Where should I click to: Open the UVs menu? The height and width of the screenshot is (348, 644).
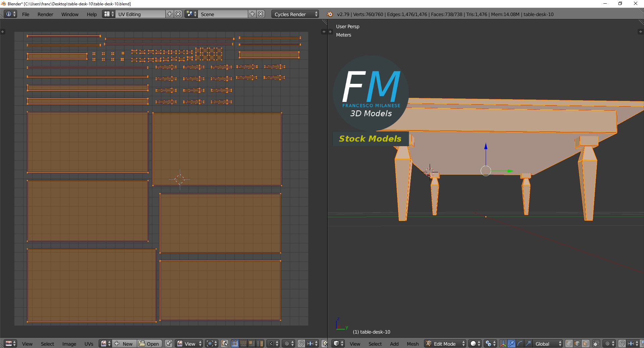click(x=89, y=344)
